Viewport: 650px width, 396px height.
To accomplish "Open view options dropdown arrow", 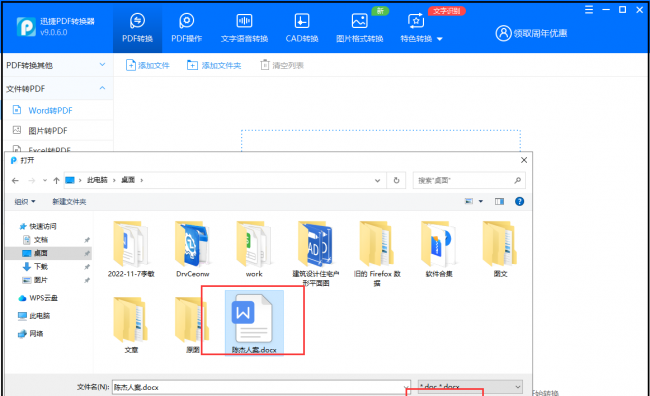I will (x=481, y=202).
